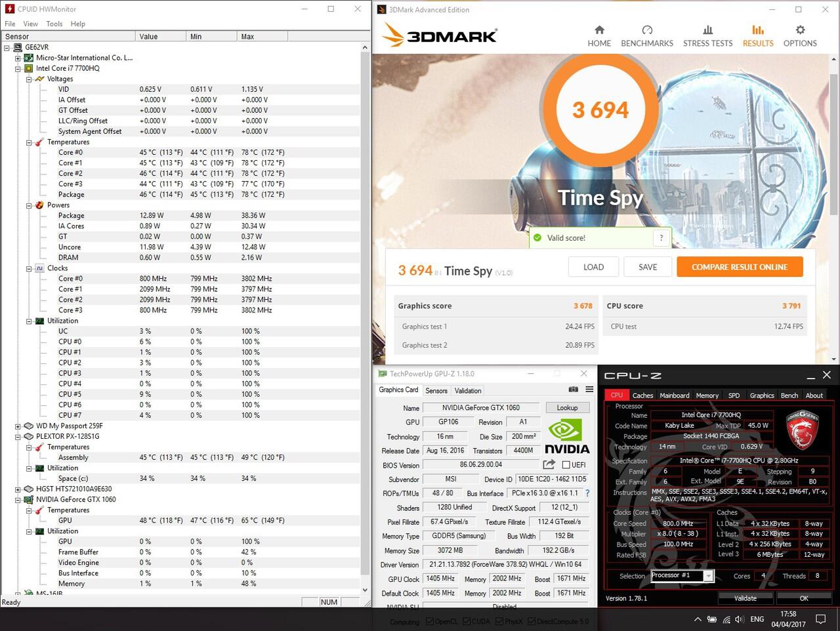Click the HWMonitor vertical scrollbar
840x631 pixels.
tap(366, 318)
